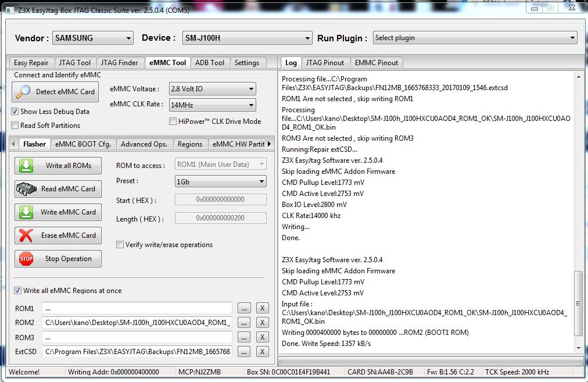Click the ROM3 file path field
Viewport: 588px width, 382px height.
[x=137, y=337]
